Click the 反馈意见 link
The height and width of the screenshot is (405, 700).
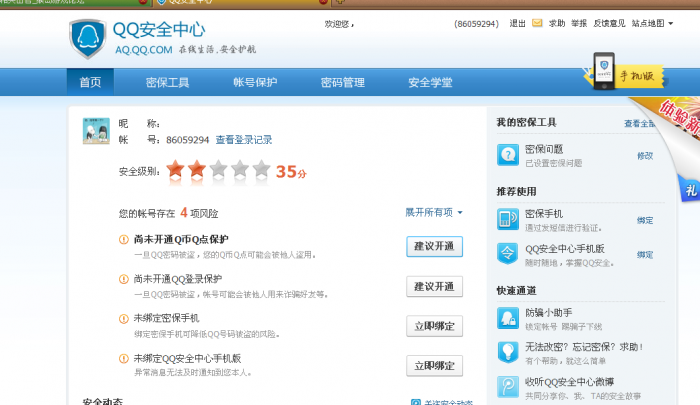609,23
